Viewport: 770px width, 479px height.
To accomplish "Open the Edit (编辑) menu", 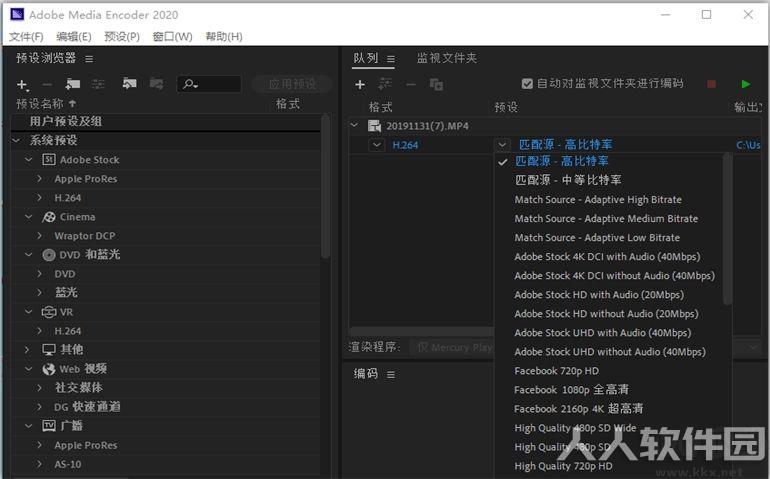I will tap(74, 36).
